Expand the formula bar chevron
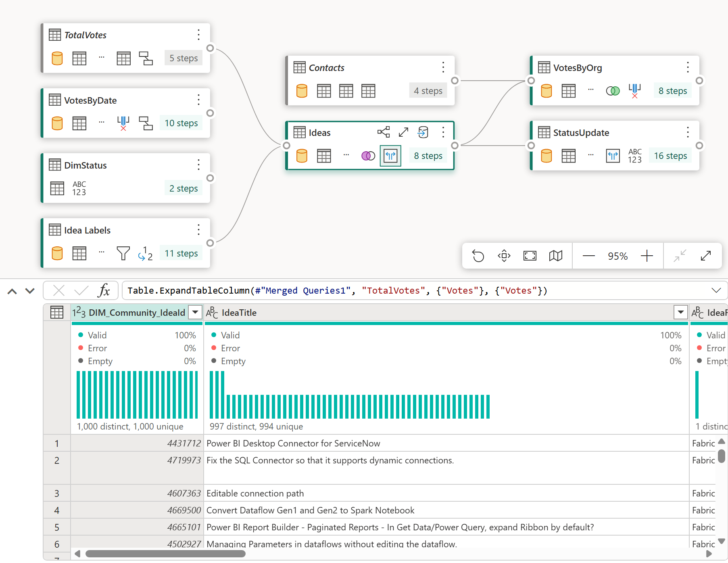This screenshot has width=728, height=563. point(716,290)
